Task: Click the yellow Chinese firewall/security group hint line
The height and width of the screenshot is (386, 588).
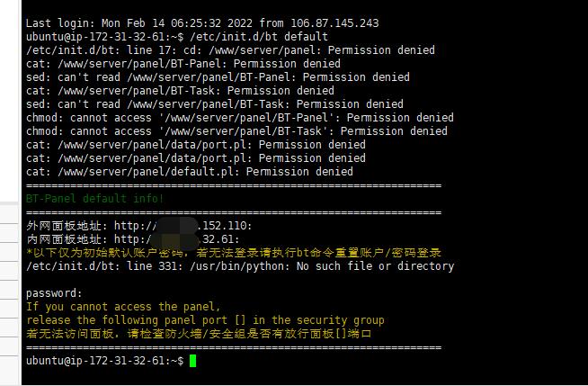Action: [x=199, y=334]
